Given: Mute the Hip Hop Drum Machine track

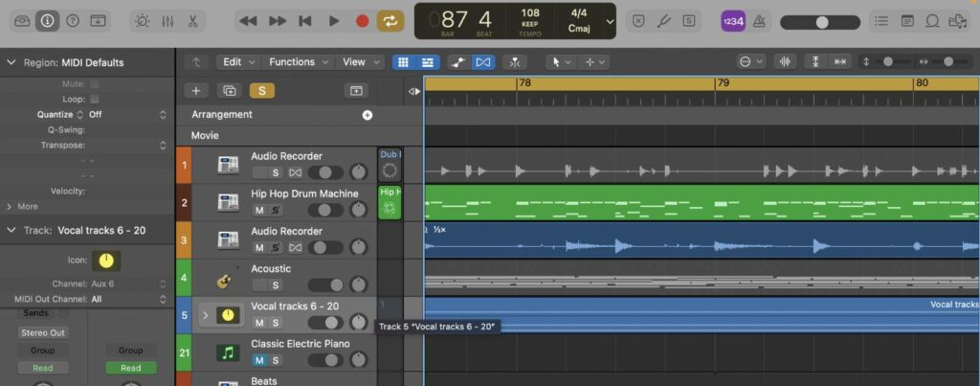Looking at the screenshot, I should click(x=258, y=210).
